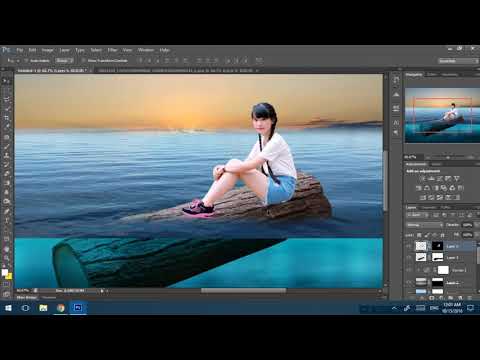Open the collapsed History panel icon
The image size is (480, 360).
point(396,80)
